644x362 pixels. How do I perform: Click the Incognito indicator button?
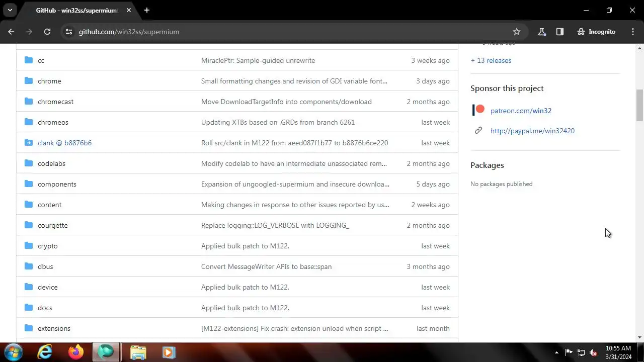(x=597, y=32)
